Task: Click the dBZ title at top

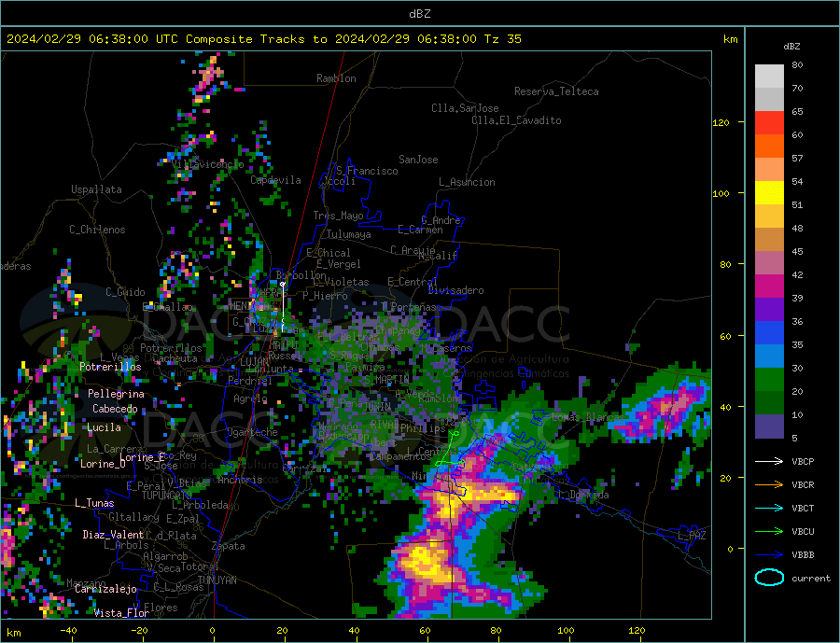Action: (x=419, y=14)
